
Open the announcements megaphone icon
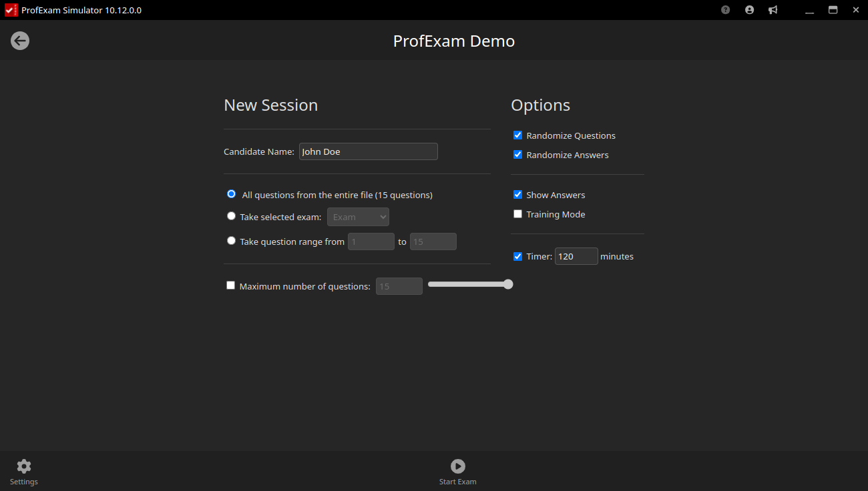(x=773, y=10)
